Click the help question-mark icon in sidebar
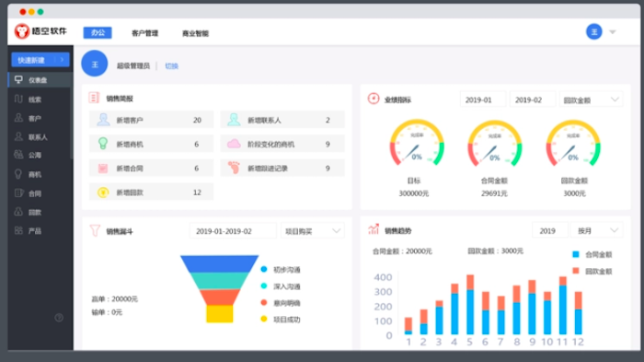This screenshot has height=362, width=644. (x=59, y=318)
